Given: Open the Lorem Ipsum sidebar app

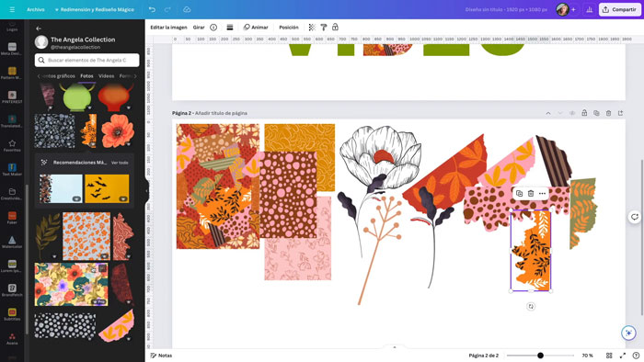Looking at the screenshot, I should coord(12,266).
